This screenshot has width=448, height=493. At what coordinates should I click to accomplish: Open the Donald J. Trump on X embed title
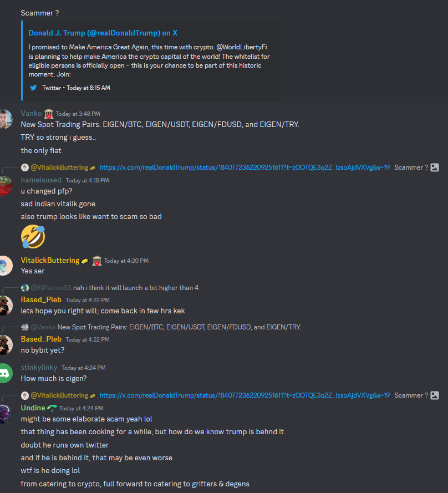pos(103,33)
